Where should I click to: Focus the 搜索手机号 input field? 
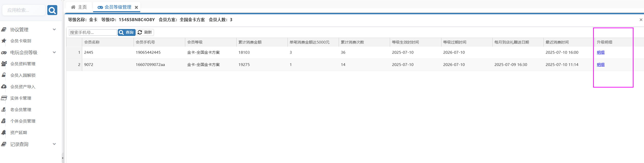[x=93, y=32]
